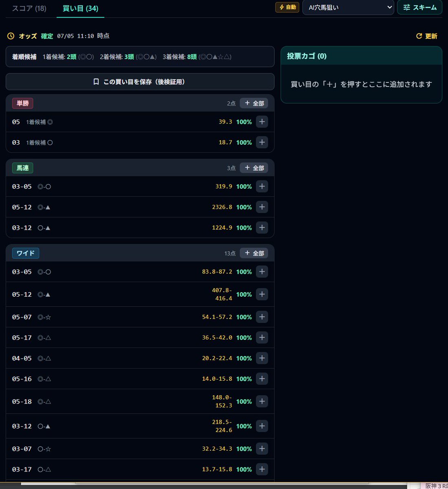Click odds range 32.2-34.3
The width and height of the screenshot is (448, 489).
click(217, 449)
